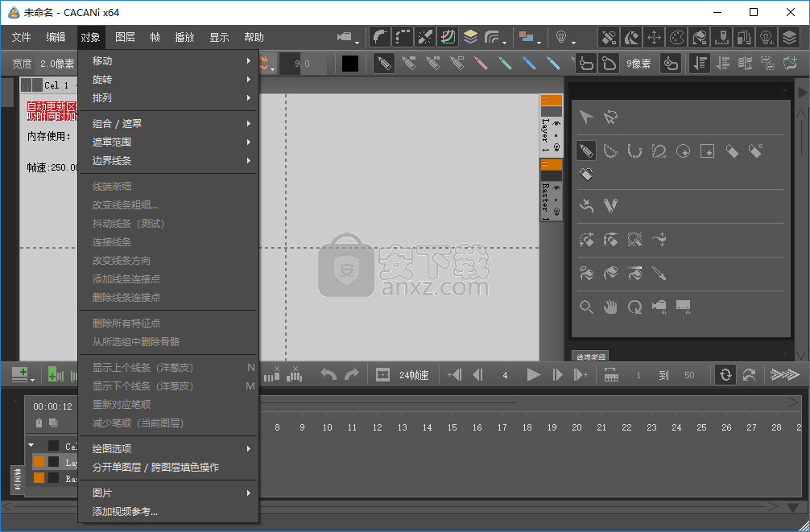
Task: Expand the 旋转 submenu
Action: [168, 80]
